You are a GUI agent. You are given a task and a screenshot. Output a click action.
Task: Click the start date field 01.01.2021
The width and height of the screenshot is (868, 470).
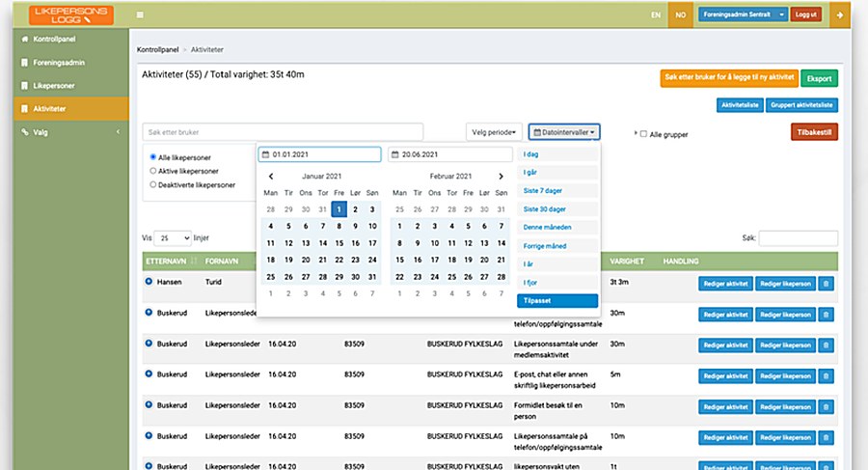click(x=320, y=154)
